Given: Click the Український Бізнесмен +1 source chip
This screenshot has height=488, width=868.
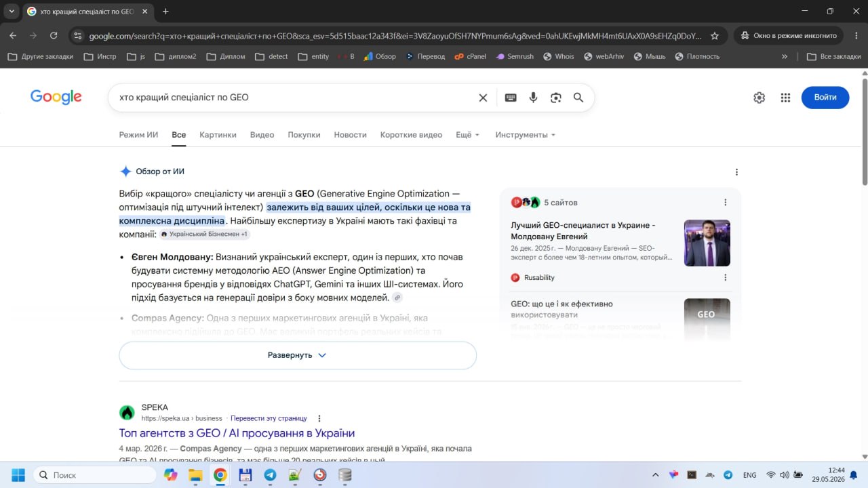Looking at the screenshot, I should (x=204, y=235).
